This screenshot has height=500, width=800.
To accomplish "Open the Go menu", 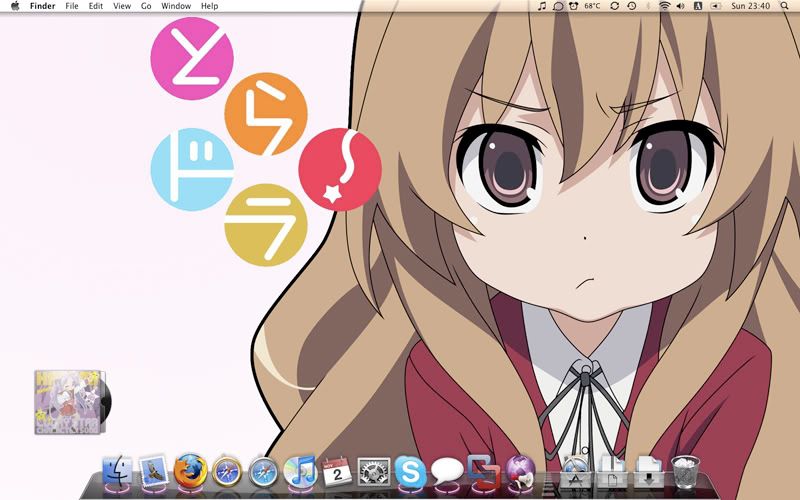I will point(146,6).
